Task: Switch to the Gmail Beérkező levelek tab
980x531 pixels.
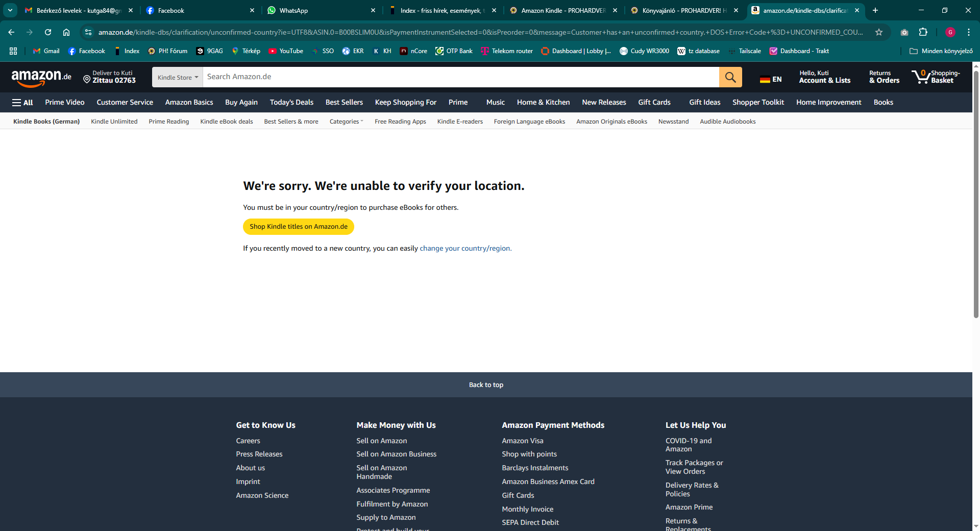Action: (79, 10)
